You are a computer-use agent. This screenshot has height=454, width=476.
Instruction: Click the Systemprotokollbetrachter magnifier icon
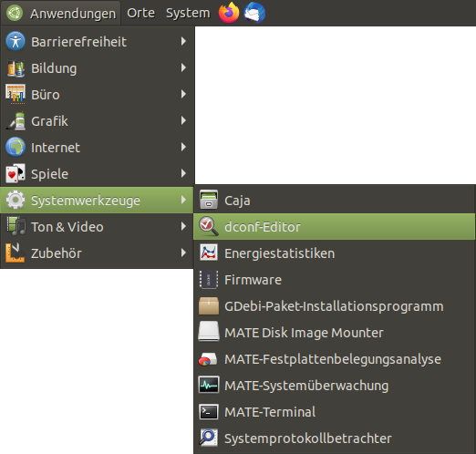click(x=209, y=438)
